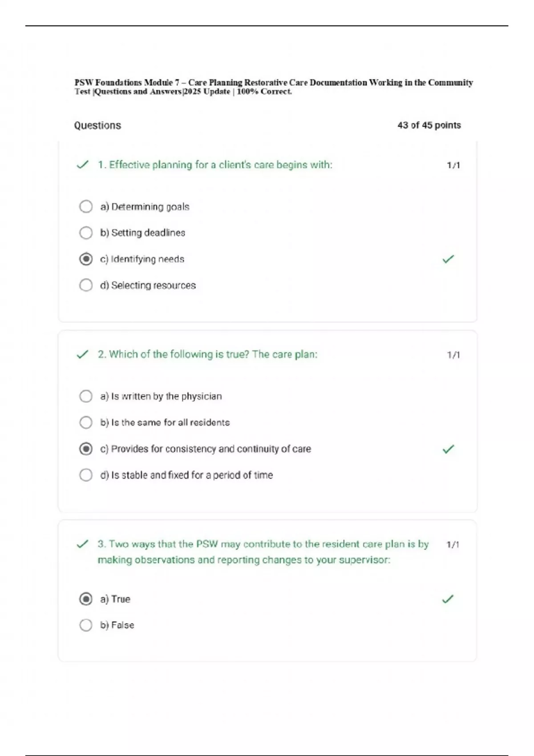Screen dimensions: 534x756
Task: Click the '43 of 45 points' score
Action: pos(429,125)
